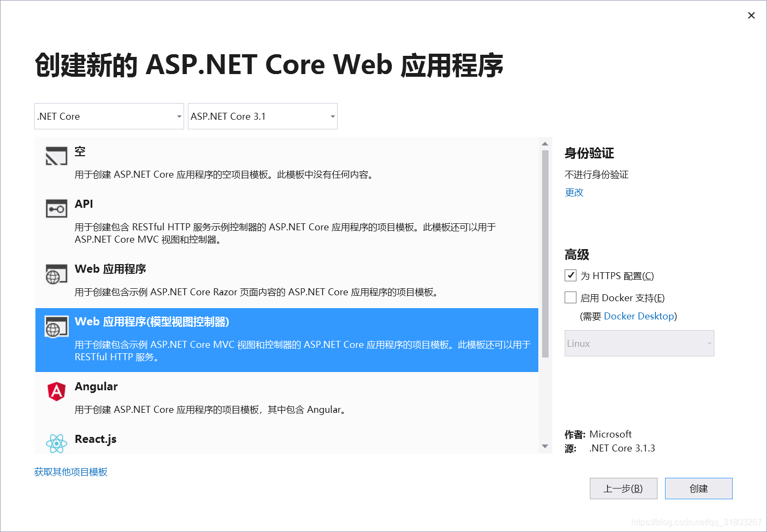Viewport: 767px width, 532px height.
Task: Open the disabled Linux OS dropdown
Action: 639,344
